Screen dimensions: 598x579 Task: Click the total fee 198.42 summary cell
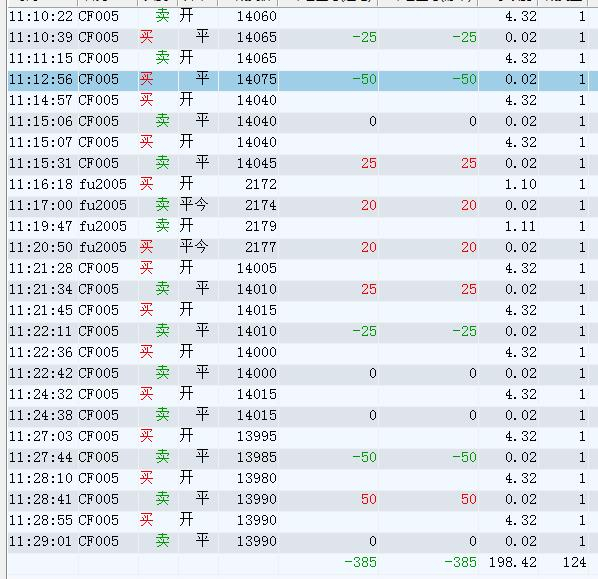click(x=513, y=562)
